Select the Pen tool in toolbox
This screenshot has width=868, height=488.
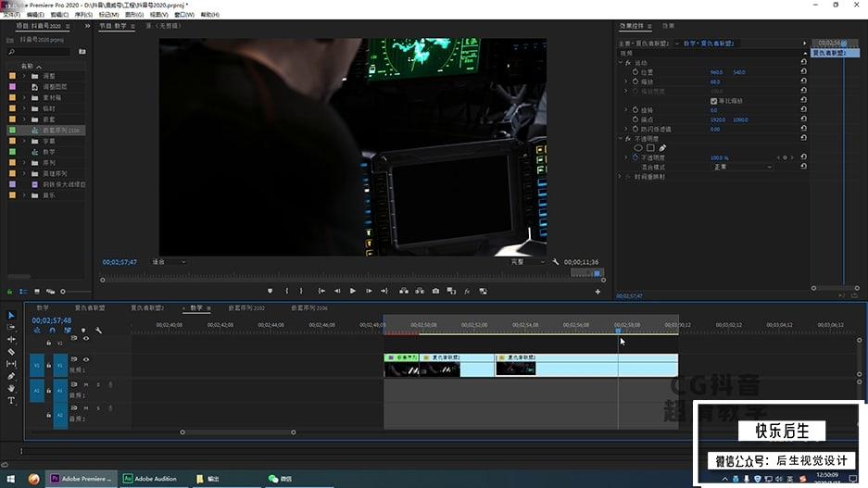11,376
